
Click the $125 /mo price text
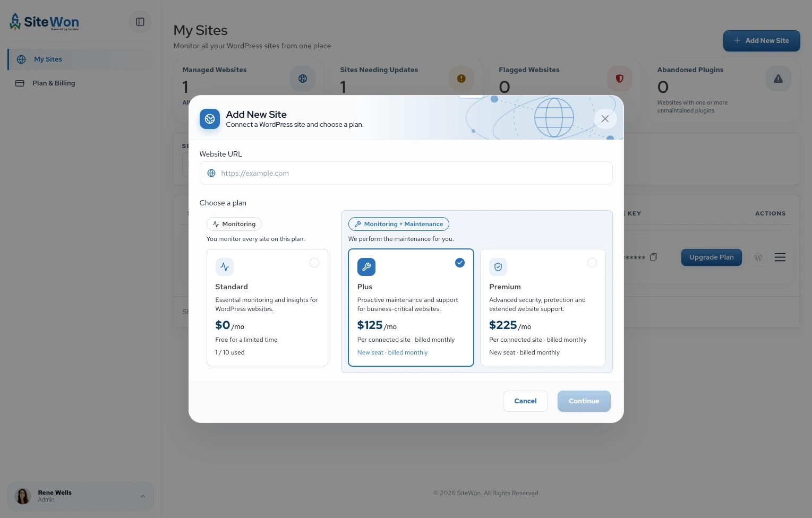(377, 325)
